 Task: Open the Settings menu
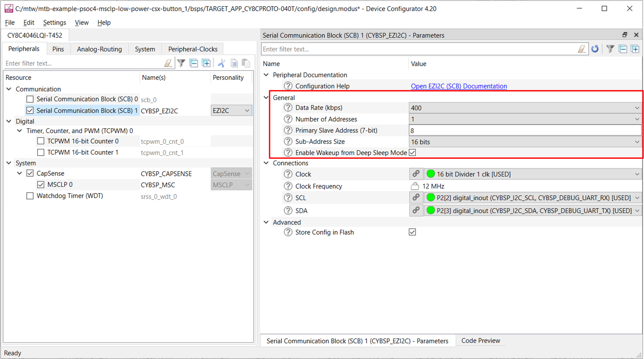(x=54, y=22)
